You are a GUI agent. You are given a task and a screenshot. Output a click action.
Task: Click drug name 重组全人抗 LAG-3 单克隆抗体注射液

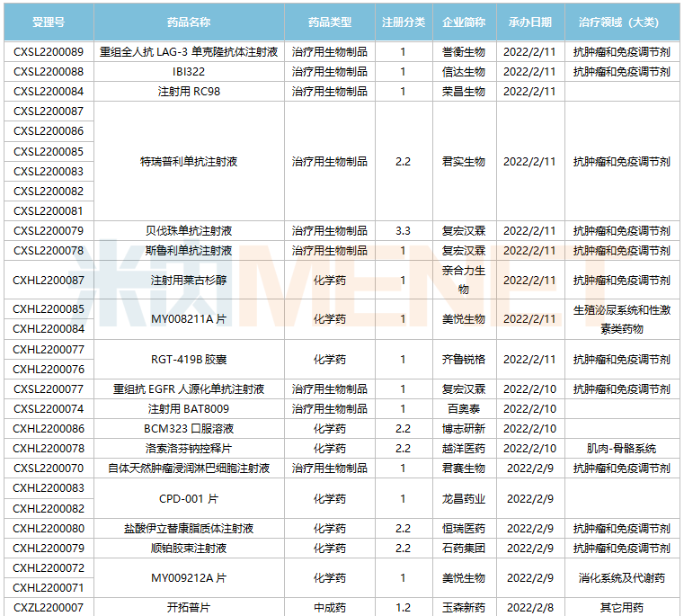click(189, 52)
